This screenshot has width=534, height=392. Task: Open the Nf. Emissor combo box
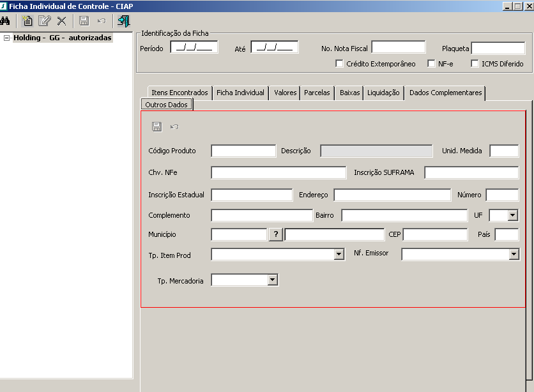tap(514, 254)
